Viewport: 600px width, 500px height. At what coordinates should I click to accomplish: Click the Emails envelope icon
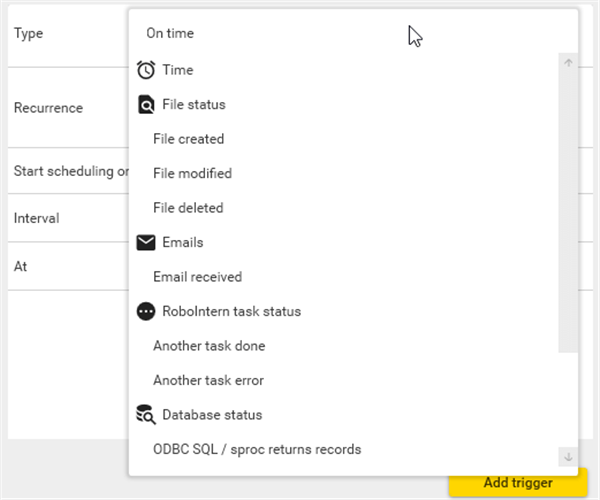point(146,242)
